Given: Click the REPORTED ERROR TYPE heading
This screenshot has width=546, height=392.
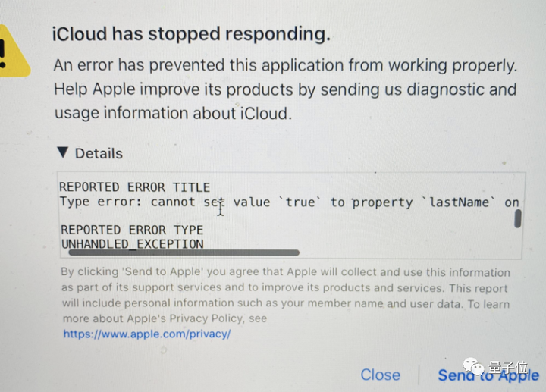Looking at the screenshot, I should click(132, 230).
